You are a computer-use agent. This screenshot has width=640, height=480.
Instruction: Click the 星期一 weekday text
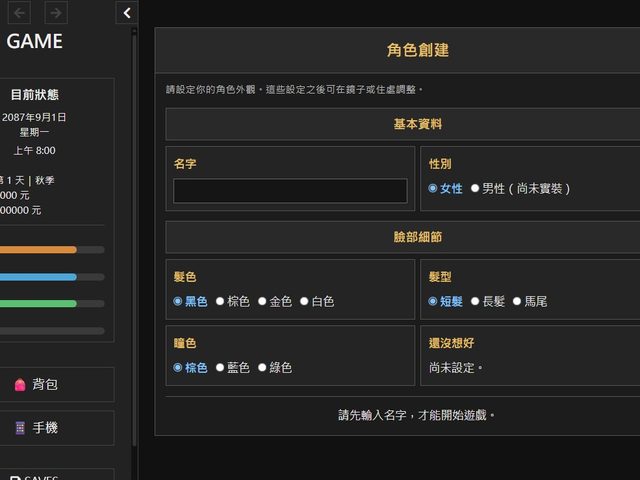click(x=35, y=132)
